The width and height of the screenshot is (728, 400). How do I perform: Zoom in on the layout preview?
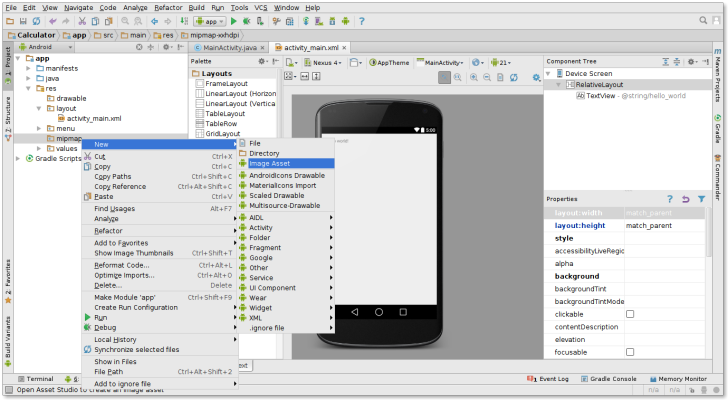(474, 77)
